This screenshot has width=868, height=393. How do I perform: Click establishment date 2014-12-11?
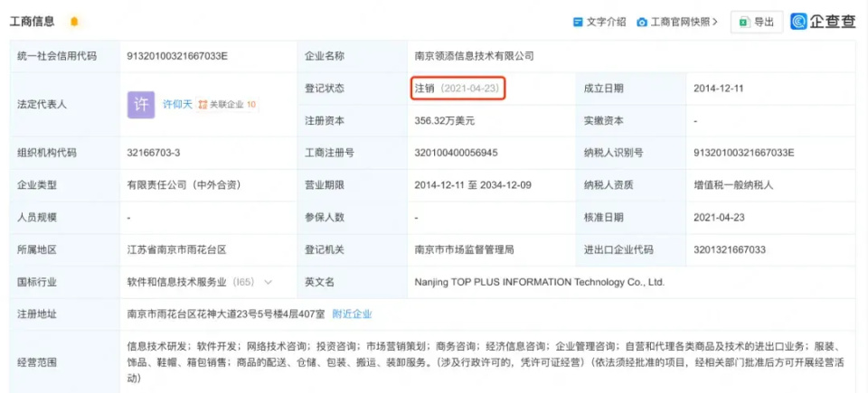pos(719,89)
